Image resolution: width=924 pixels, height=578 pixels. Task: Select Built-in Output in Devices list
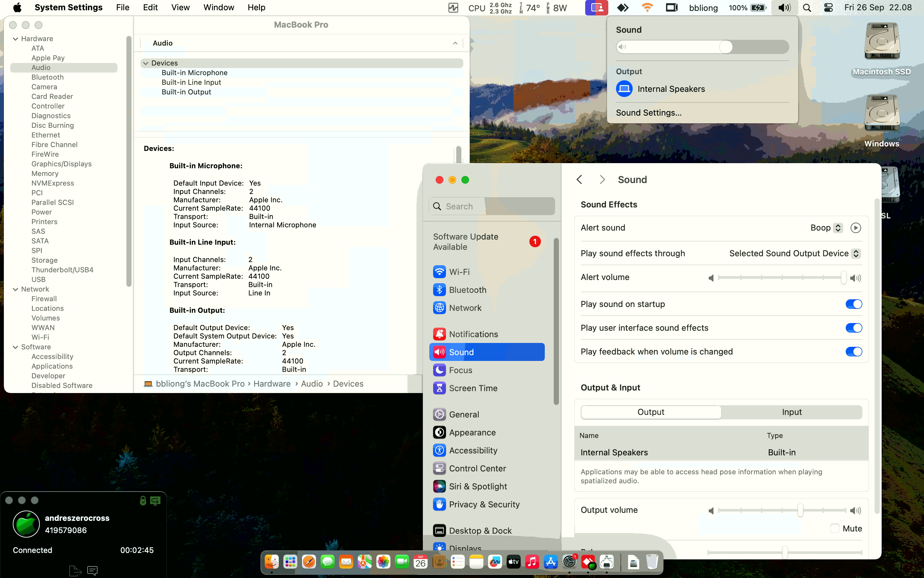pyautogui.click(x=186, y=92)
